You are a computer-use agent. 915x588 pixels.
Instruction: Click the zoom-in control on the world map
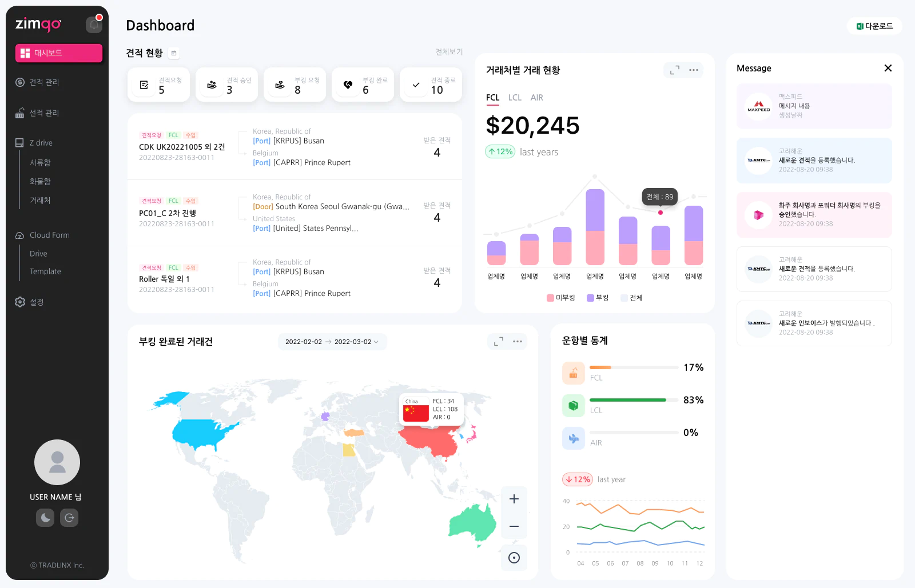click(x=514, y=498)
